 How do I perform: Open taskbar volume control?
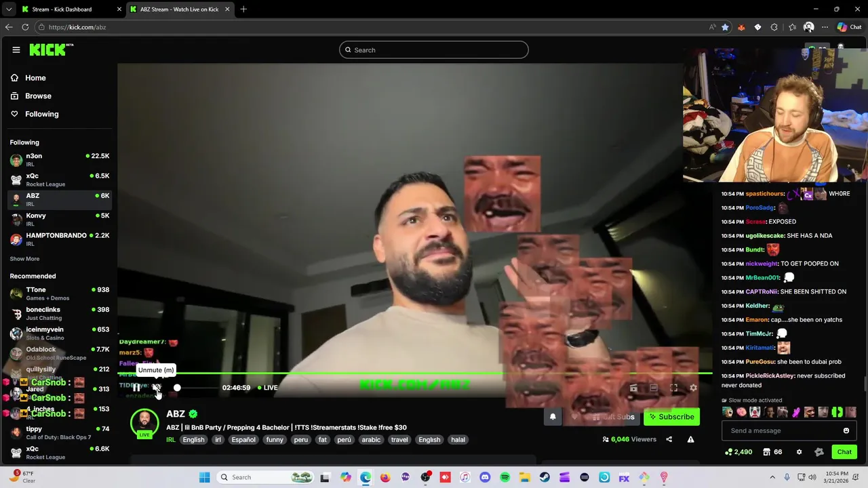pyautogui.click(x=814, y=477)
